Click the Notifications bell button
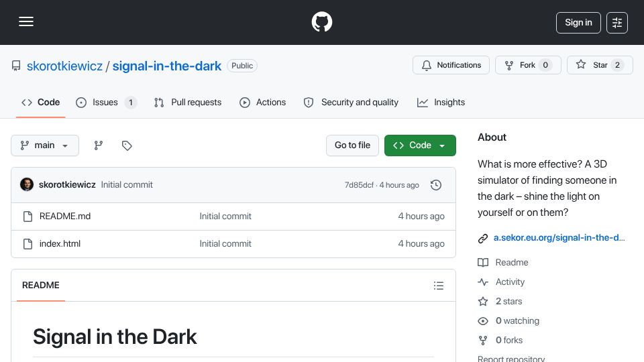 (x=451, y=65)
